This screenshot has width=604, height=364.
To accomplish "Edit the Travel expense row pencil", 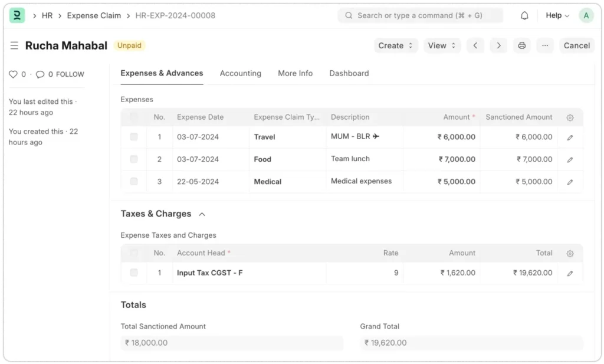I will 570,137.
